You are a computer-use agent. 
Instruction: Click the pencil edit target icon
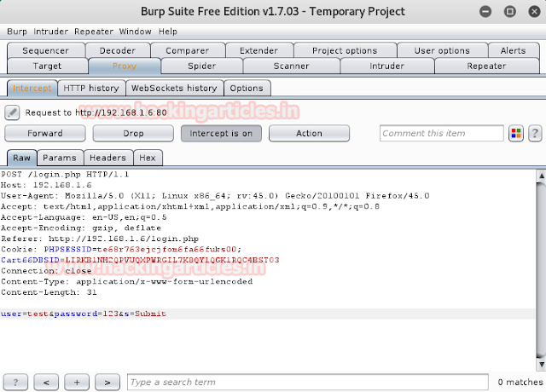point(12,112)
